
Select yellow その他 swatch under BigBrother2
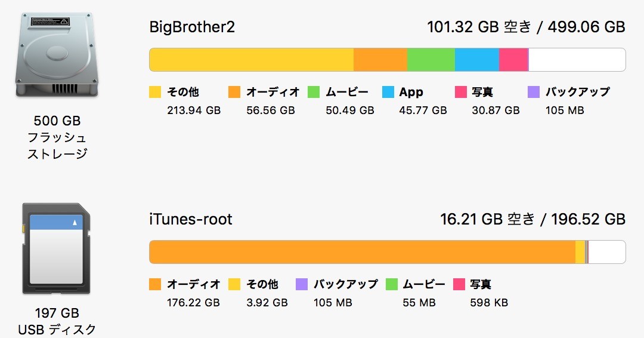pos(155,92)
